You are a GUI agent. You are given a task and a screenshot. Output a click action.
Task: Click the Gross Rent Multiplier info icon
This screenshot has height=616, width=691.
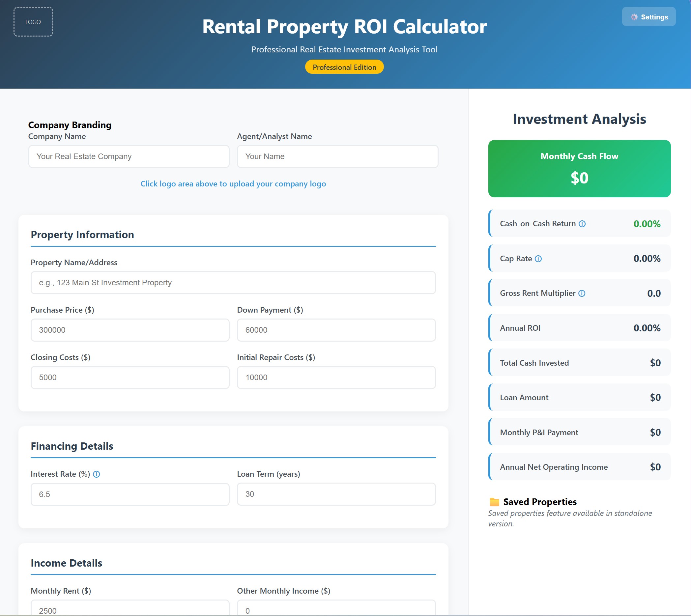click(x=581, y=293)
